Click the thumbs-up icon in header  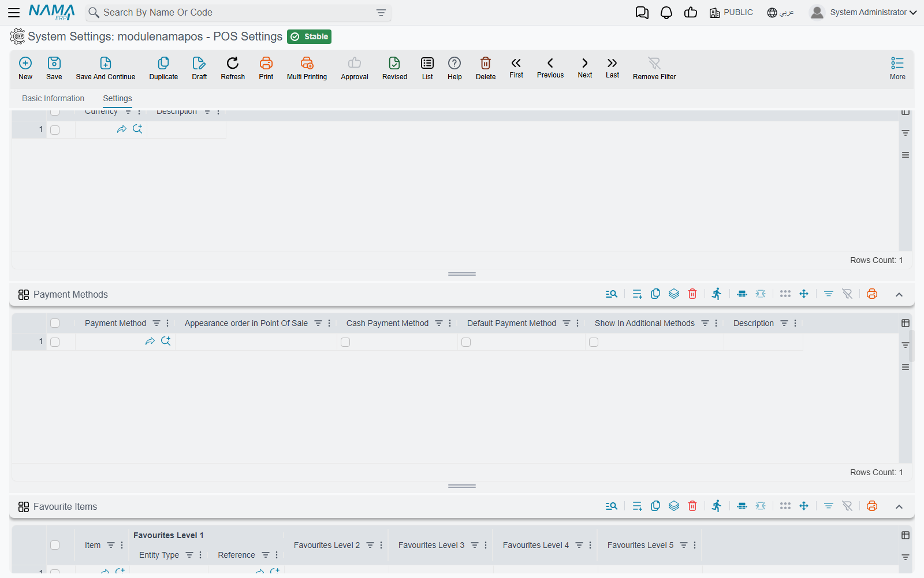(691, 13)
